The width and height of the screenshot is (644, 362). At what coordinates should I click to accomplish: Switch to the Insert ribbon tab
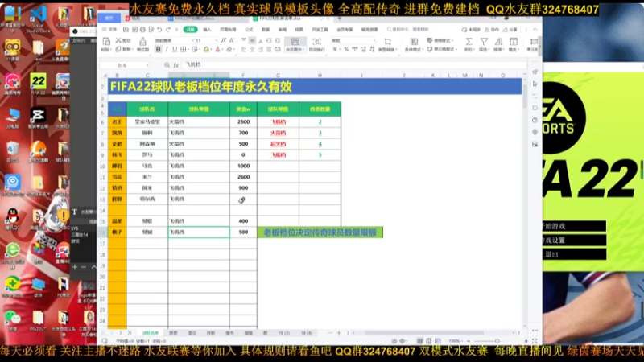point(207,30)
